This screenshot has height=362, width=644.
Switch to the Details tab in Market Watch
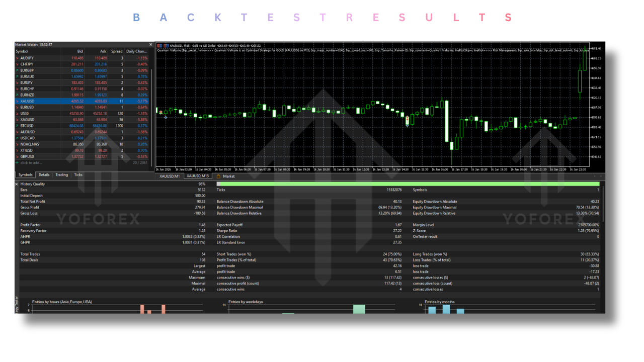(x=43, y=175)
